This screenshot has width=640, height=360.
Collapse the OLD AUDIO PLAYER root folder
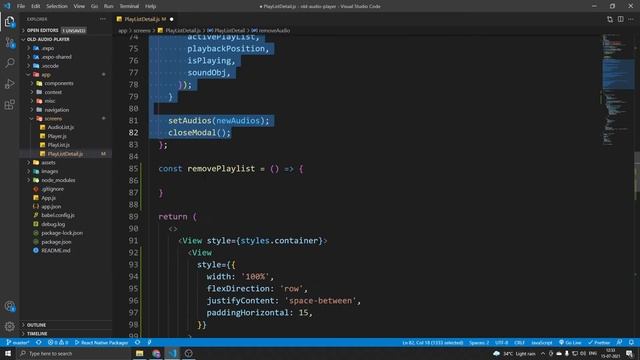tap(66, 39)
